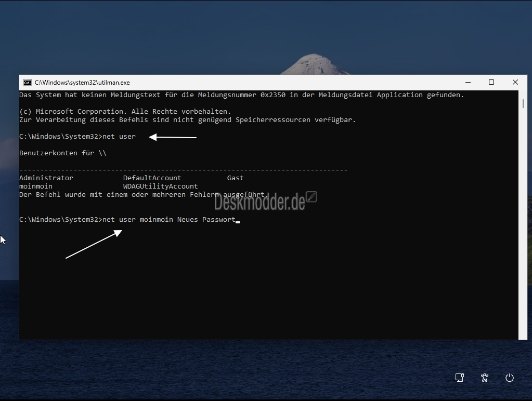Open the power options button

pos(510,378)
